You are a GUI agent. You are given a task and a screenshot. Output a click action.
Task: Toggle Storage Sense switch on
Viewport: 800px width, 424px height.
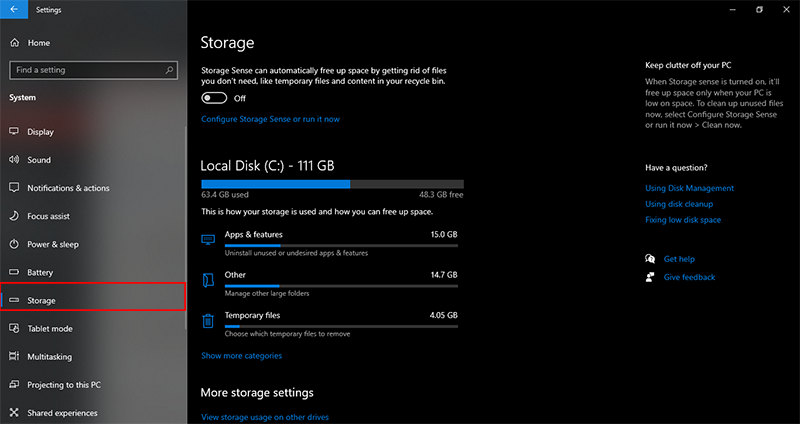[x=214, y=98]
